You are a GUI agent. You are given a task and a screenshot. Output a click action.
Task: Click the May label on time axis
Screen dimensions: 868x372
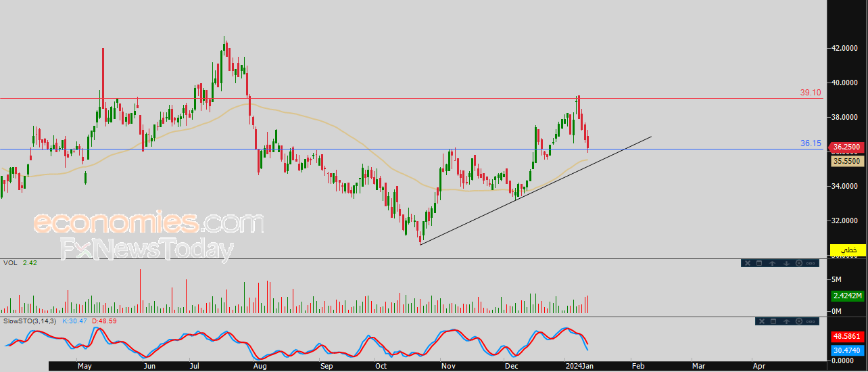(x=85, y=366)
